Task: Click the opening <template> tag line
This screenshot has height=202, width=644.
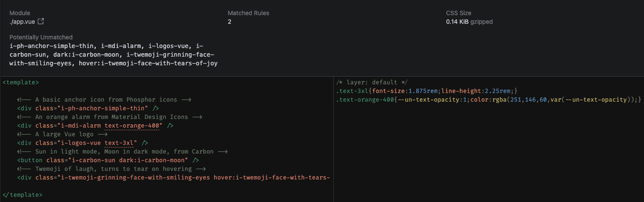Action: pos(21,82)
